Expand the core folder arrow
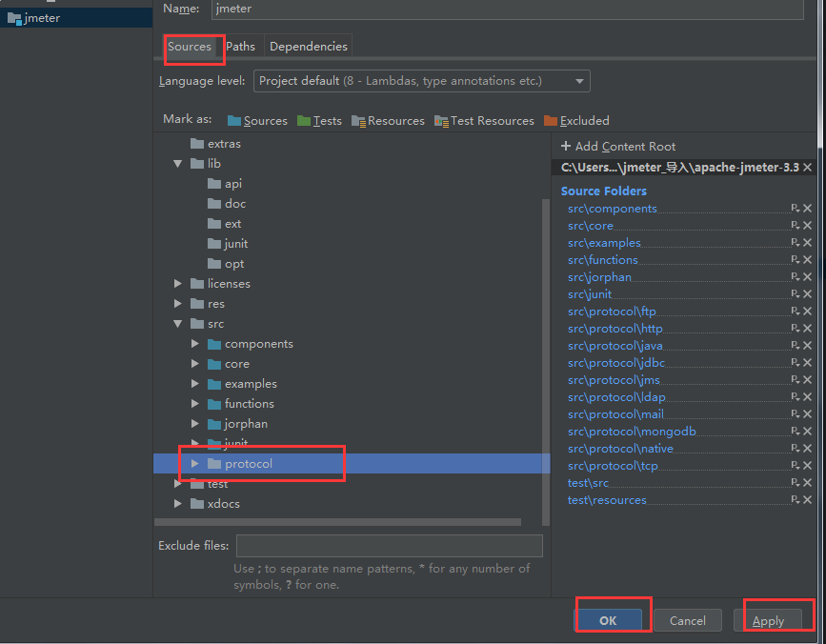Screen dimensions: 826x644 [x=195, y=364]
